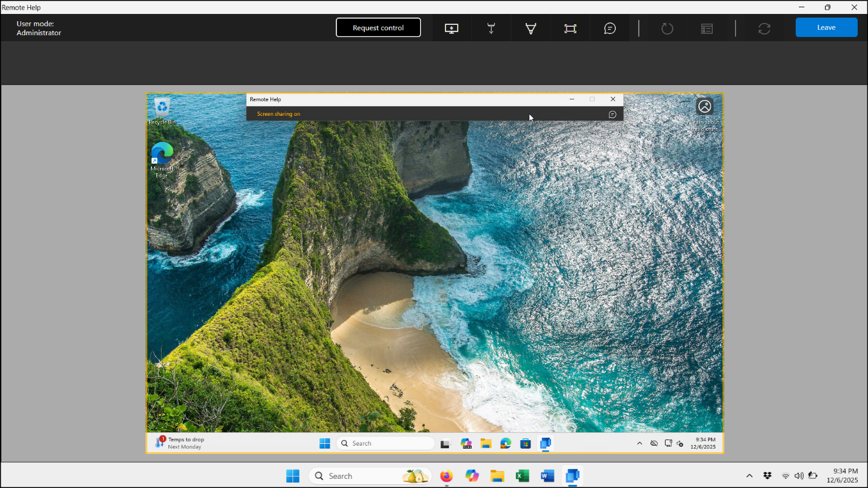
Task: Open Dropbox from the local system tray
Action: 767,476
